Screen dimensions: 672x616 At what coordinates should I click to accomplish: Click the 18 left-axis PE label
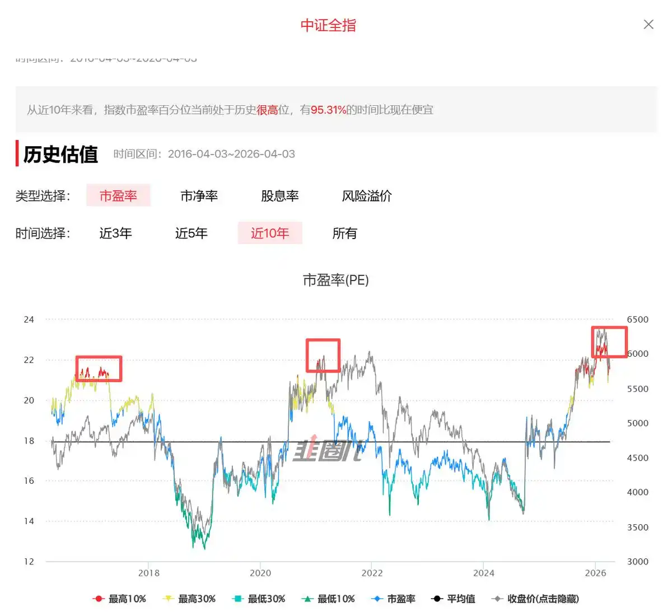click(x=29, y=441)
